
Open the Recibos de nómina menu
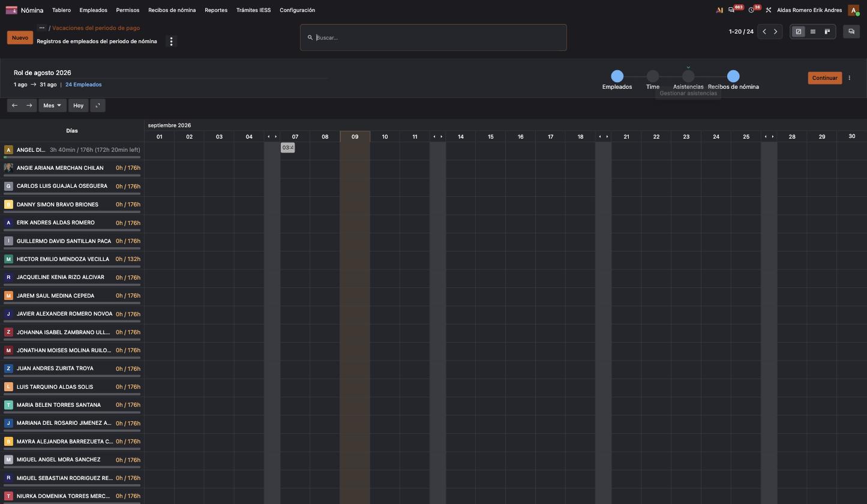tap(172, 10)
